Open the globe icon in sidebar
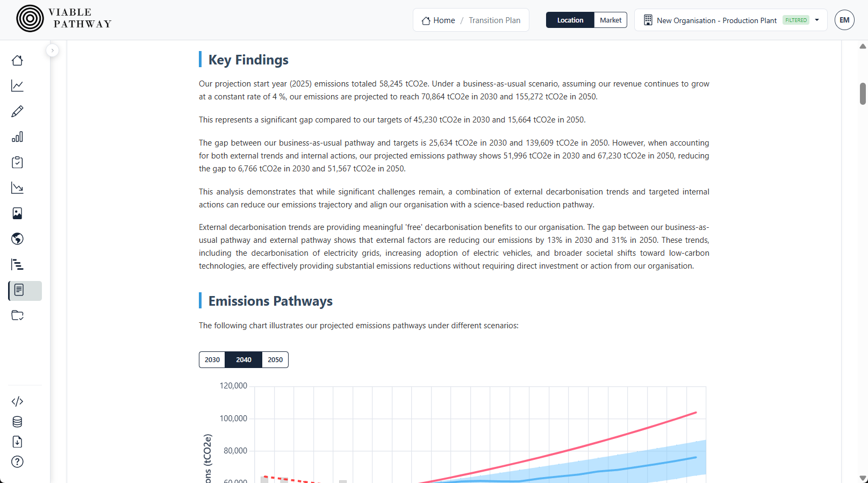This screenshot has width=868, height=483. click(17, 239)
